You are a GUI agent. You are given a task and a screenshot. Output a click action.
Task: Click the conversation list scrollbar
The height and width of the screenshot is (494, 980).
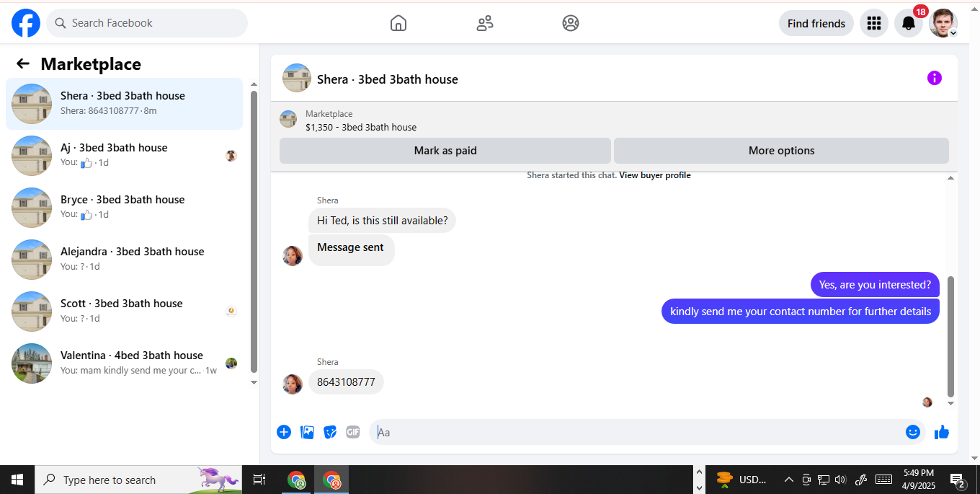[x=254, y=231]
